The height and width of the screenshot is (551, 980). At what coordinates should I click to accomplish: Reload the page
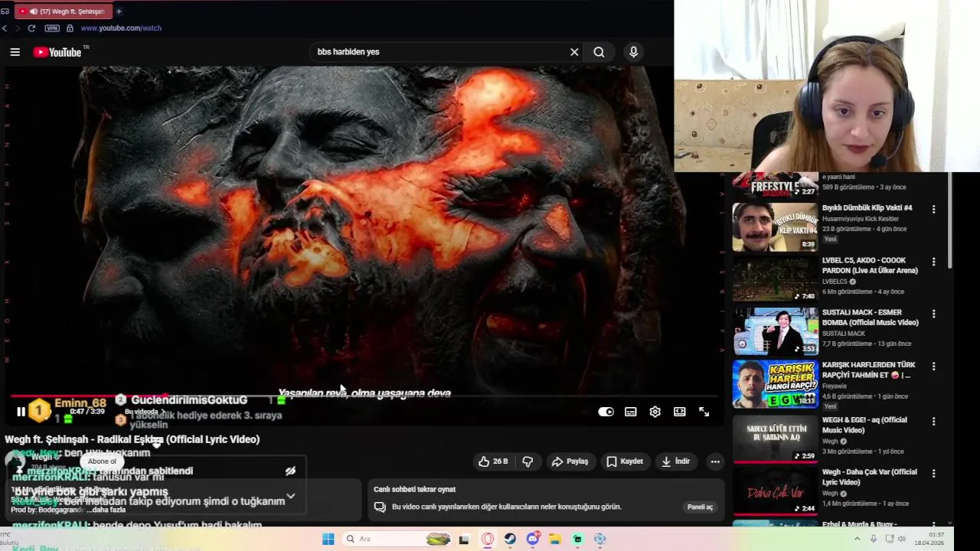[x=31, y=28]
